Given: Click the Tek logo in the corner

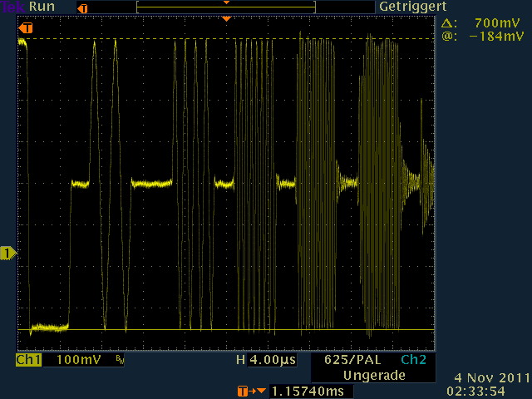Looking at the screenshot, I should pyautogui.click(x=12, y=7).
